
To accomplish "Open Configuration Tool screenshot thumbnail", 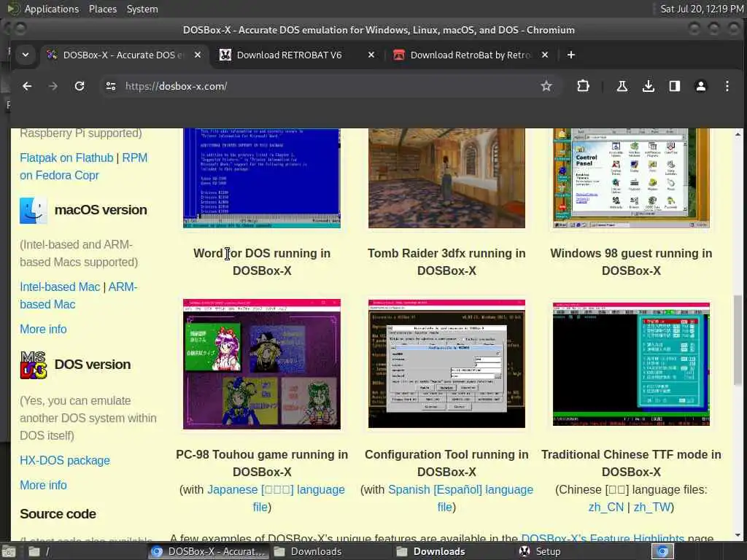I will click(446, 364).
